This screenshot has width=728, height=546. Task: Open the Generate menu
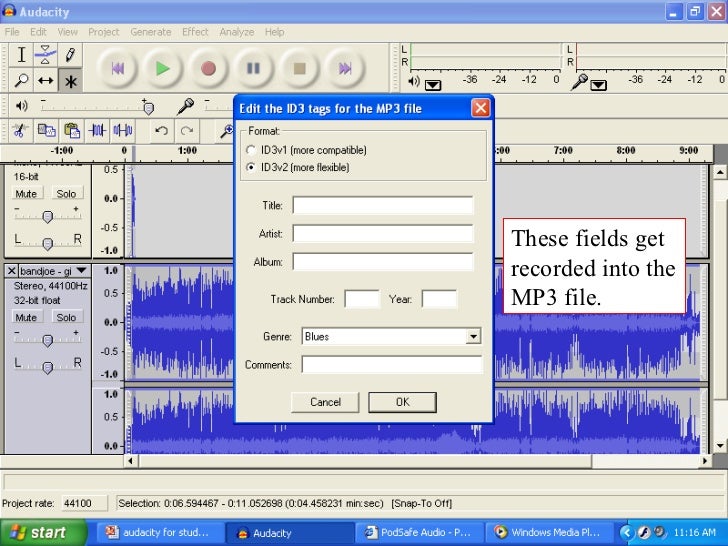coord(151,32)
